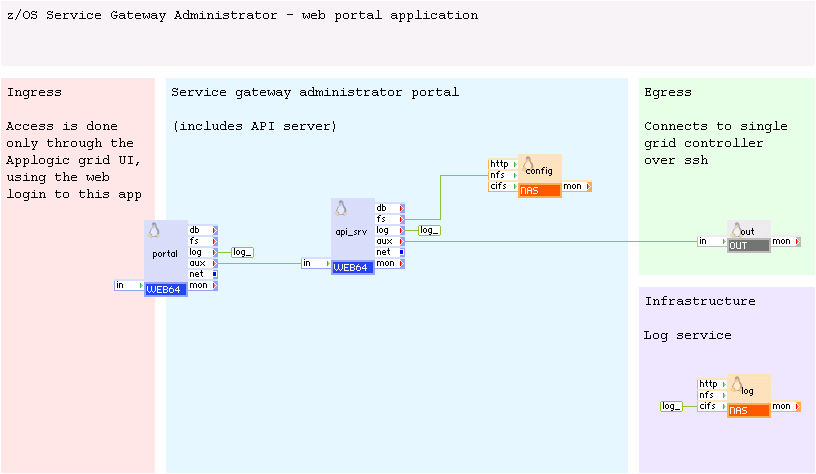
Task: Click the net terminal on api_srv
Action: click(390, 252)
